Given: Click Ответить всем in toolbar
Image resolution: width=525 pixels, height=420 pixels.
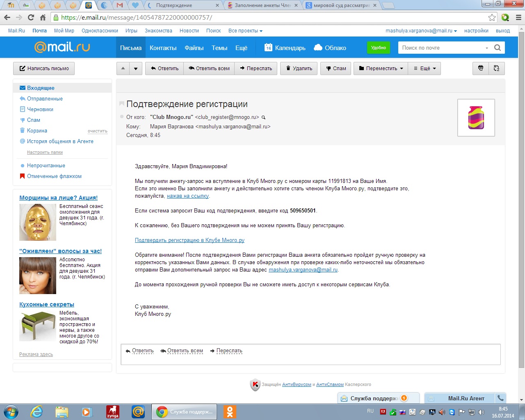Looking at the screenshot, I should point(209,68).
